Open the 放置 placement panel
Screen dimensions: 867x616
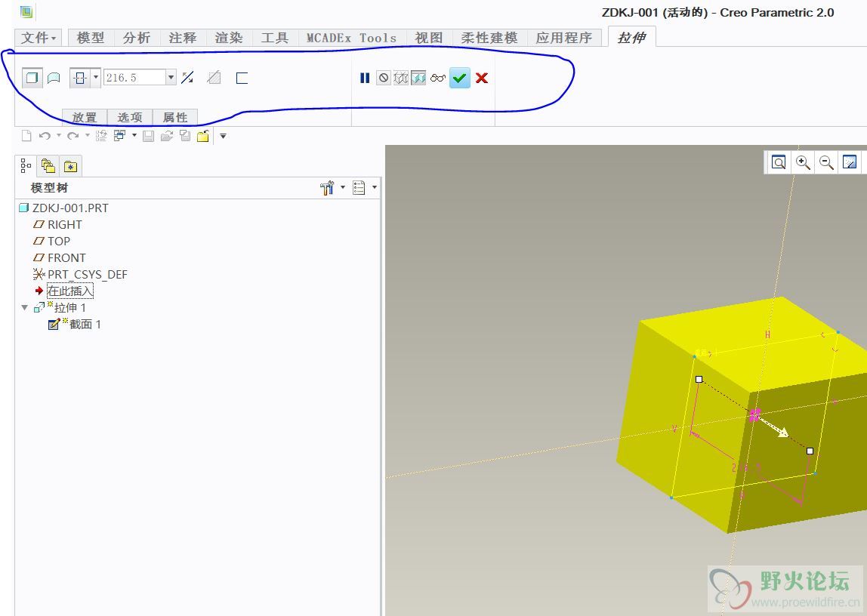84,117
